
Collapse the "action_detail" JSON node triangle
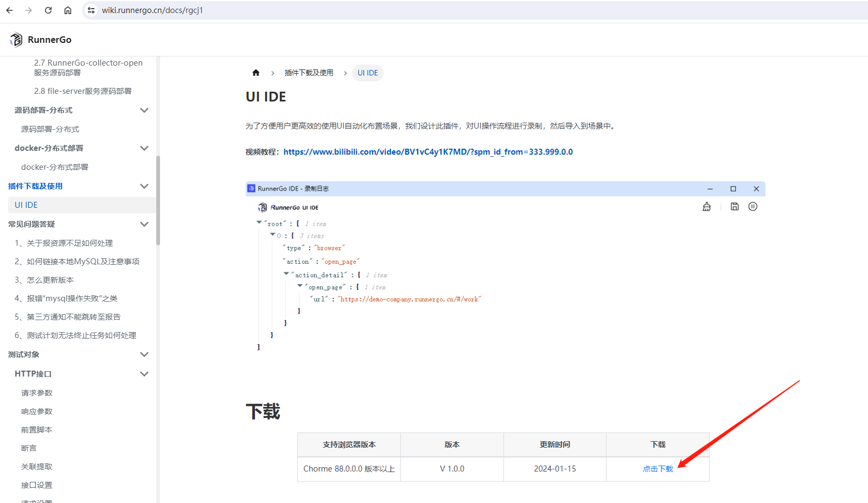pyautogui.click(x=286, y=273)
